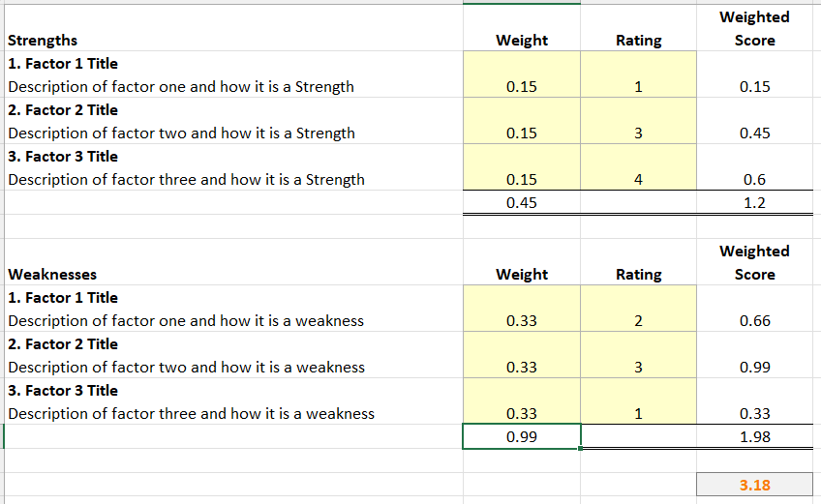
Task: Select the Rating header in the Weaknesses section
Action: 638,275
